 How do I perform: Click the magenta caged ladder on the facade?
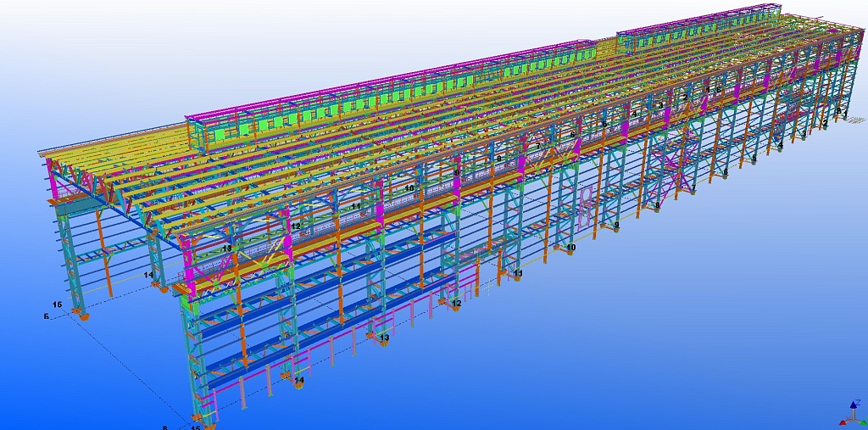click(586, 208)
